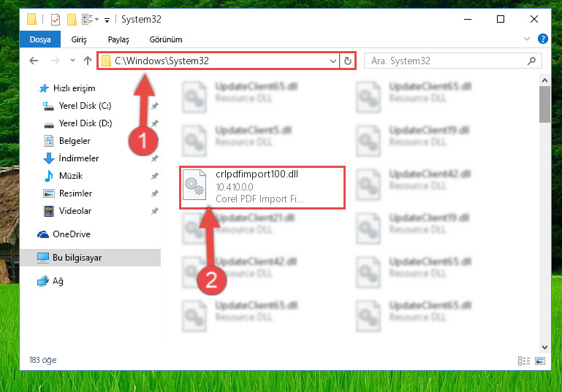The image size is (562, 392).
Task: Open the Resimler folder
Action: click(75, 193)
